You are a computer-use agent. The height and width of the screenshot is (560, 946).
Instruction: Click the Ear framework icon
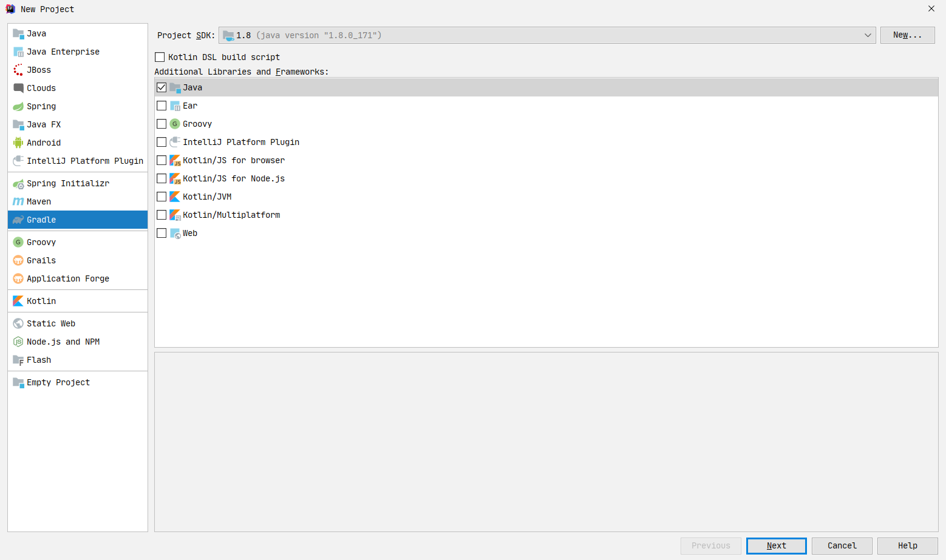point(175,106)
